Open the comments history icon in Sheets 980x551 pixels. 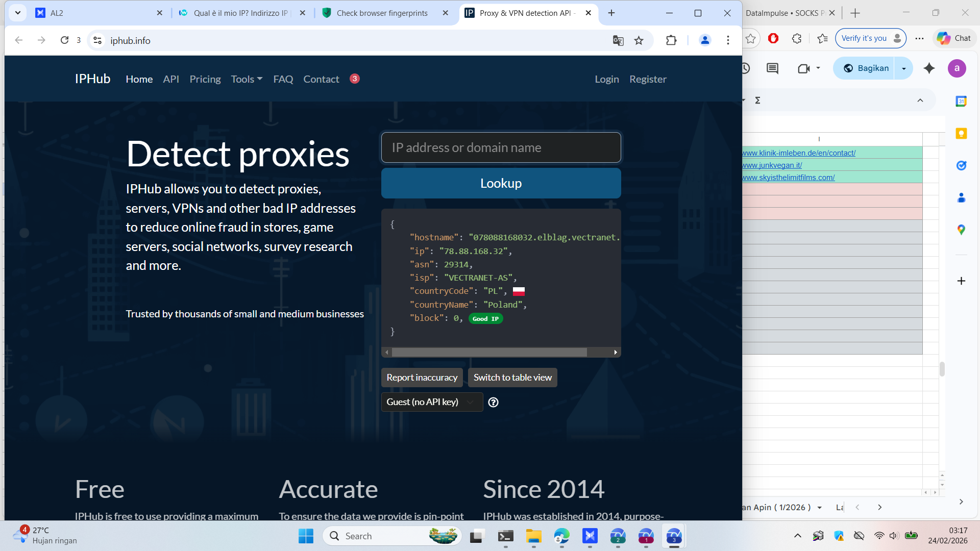[772, 68]
